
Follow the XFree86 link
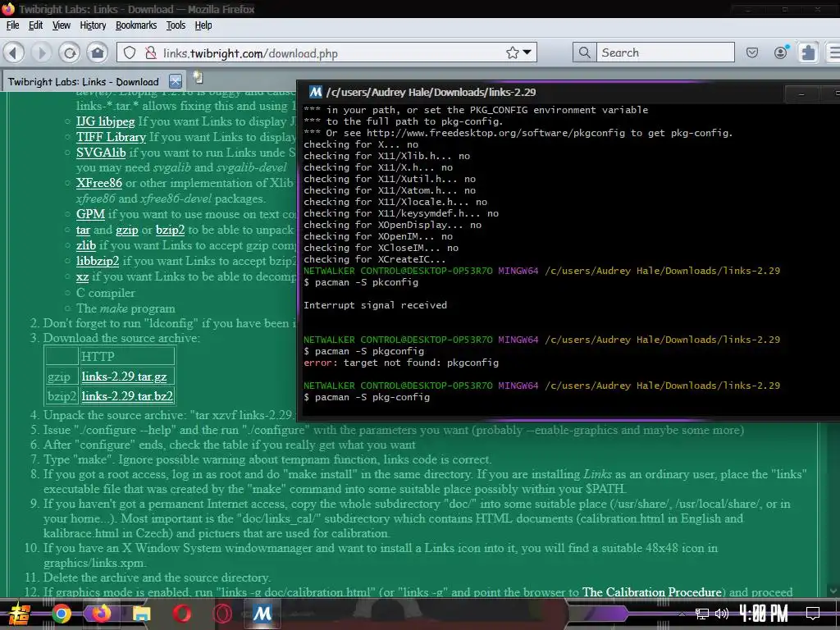(x=99, y=183)
